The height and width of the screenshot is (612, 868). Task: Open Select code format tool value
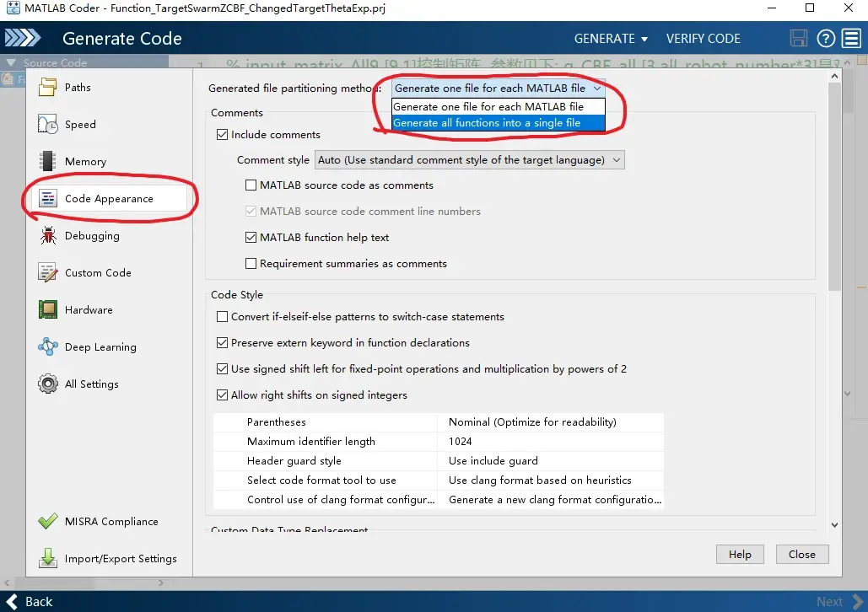click(x=550, y=480)
